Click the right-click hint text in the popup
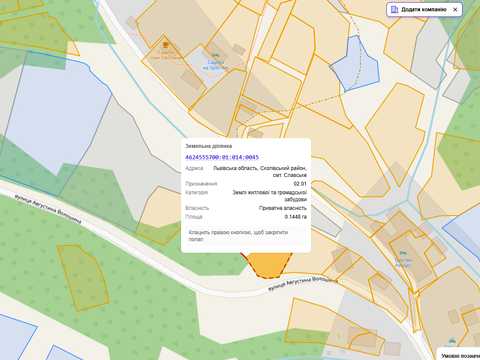 click(238, 235)
